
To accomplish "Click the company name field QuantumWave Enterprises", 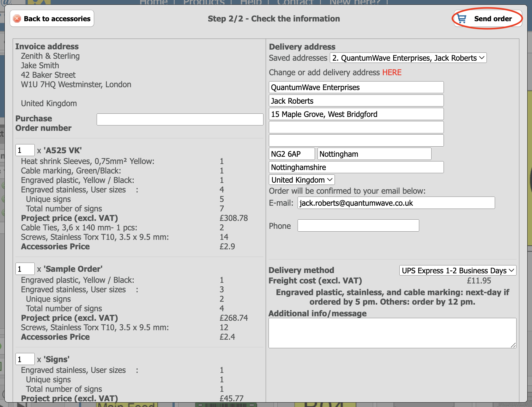I will pos(356,87).
